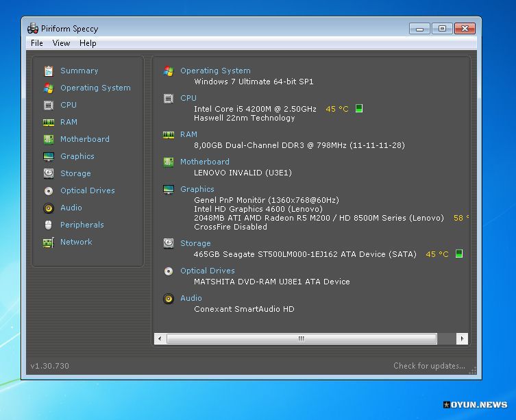Click the Optical Drives disc icon in sidebar
This screenshot has width=516, height=420.
coord(49,191)
